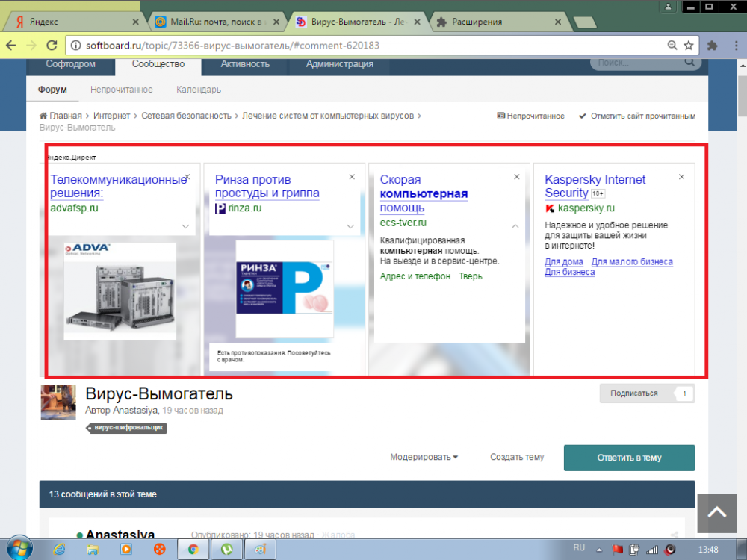Open the 'Активность' navigation tab
Viewport: 747px width, 560px height.
[x=245, y=64]
